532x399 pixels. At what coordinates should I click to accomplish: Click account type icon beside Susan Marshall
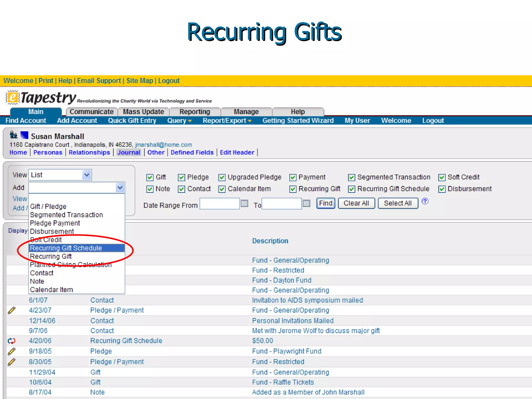14,135
